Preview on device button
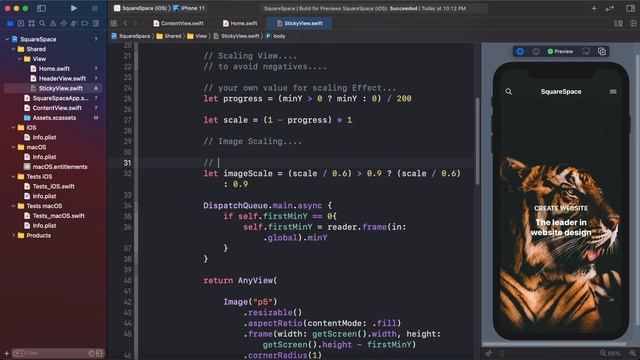640x360 pixels. click(586, 51)
